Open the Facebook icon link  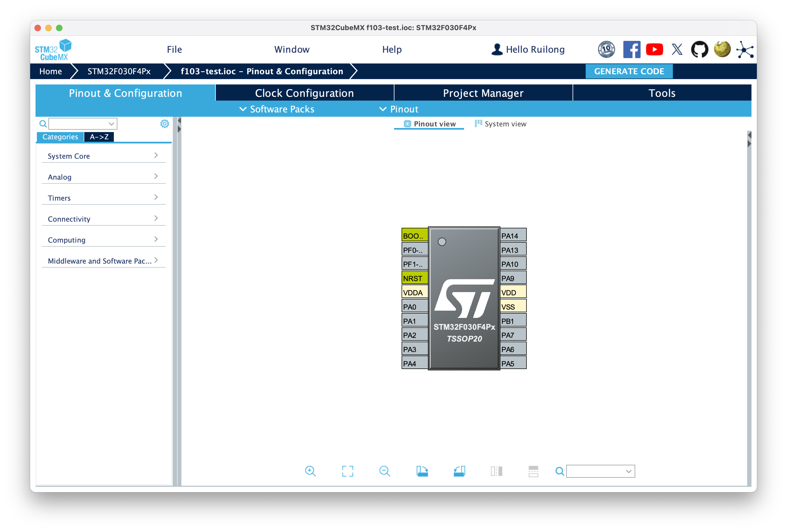631,49
